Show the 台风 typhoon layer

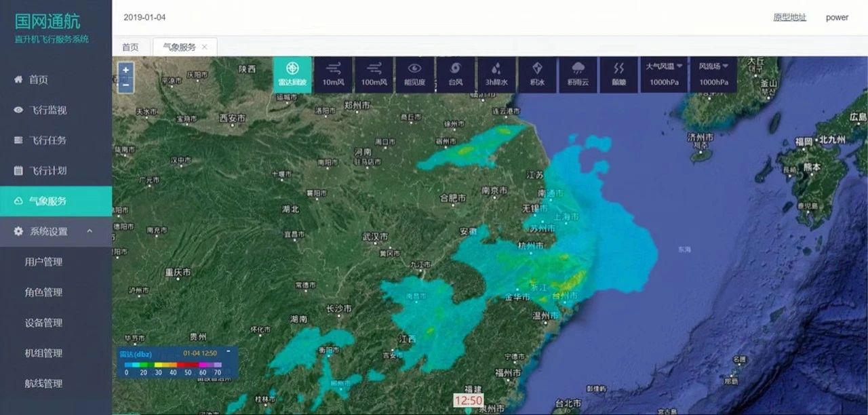455,75
